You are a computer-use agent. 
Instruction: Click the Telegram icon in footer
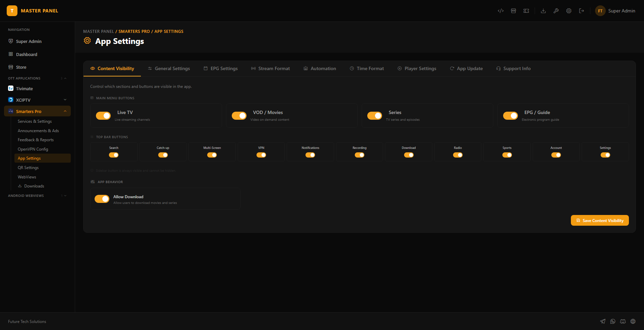coord(603,321)
